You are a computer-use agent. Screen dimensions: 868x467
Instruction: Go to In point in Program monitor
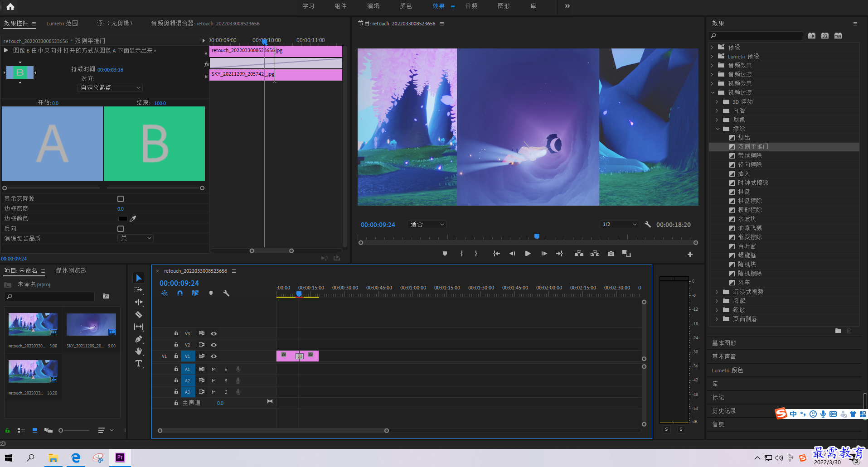[497, 254]
